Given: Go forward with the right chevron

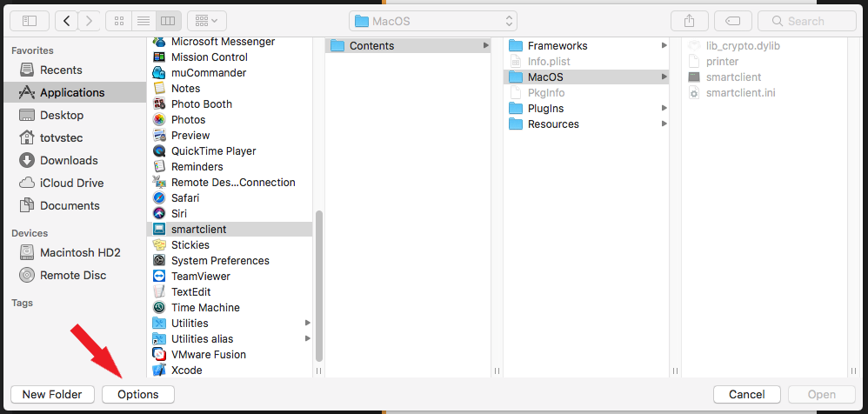Looking at the screenshot, I should click(89, 21).
